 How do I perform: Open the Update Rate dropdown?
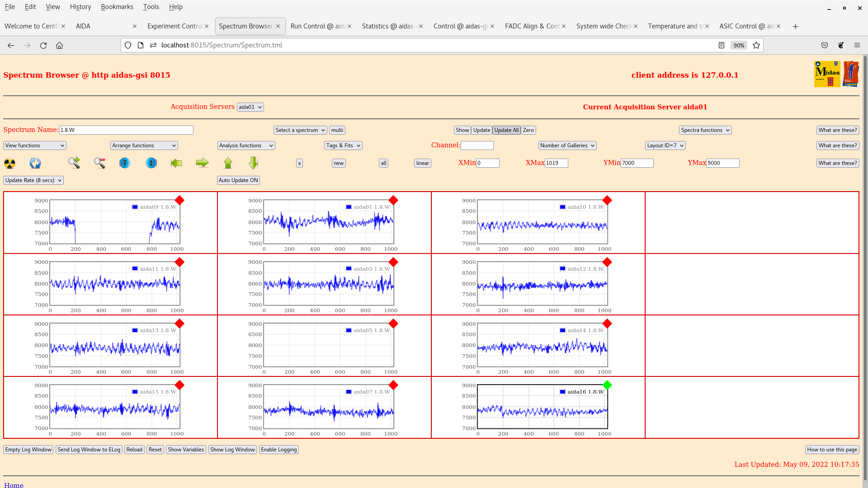pos(33,180)
